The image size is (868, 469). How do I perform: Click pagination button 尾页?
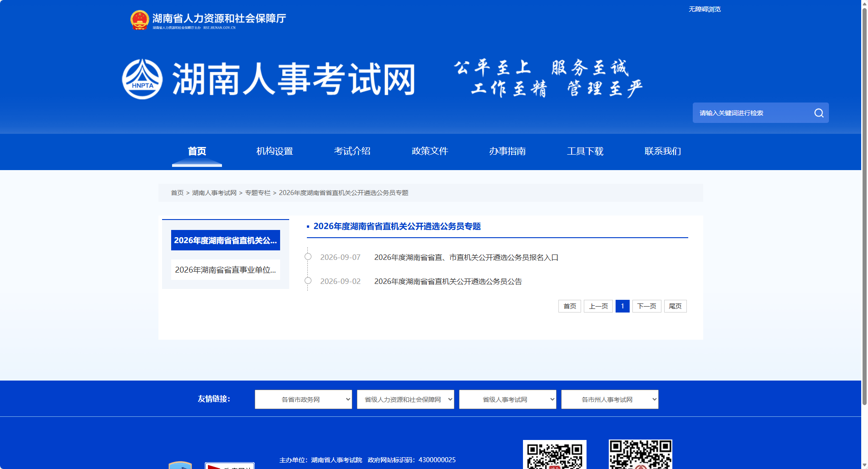pyautogui.click(x=676, y=306)
